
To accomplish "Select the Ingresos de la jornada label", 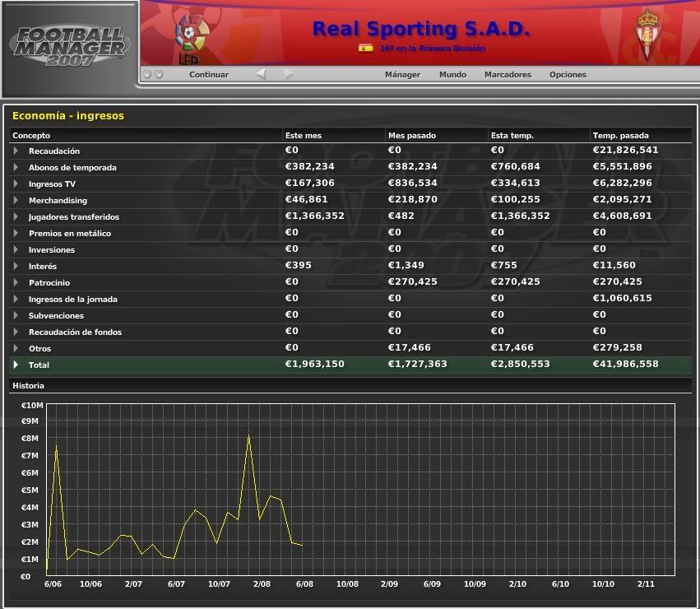I will (x=73, y=300).
